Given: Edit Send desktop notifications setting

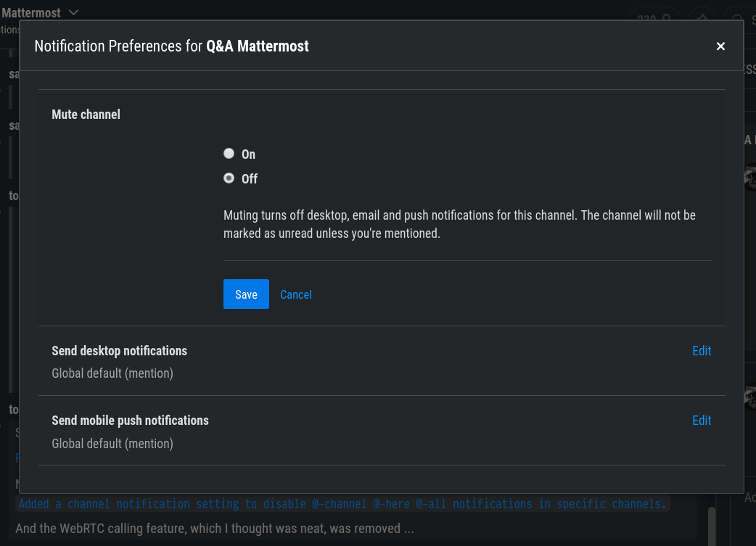Looking at the screenshot, I should [x=702, y=351].
